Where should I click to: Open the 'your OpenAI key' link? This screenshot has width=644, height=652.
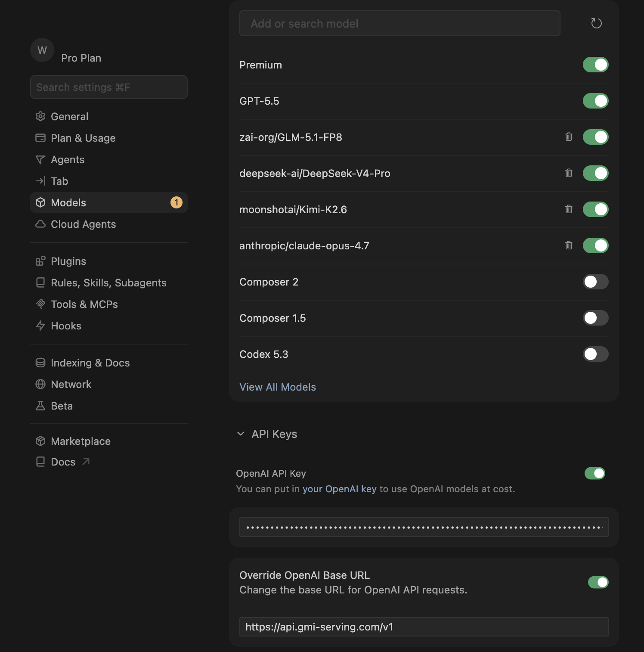tap(339, 489)
